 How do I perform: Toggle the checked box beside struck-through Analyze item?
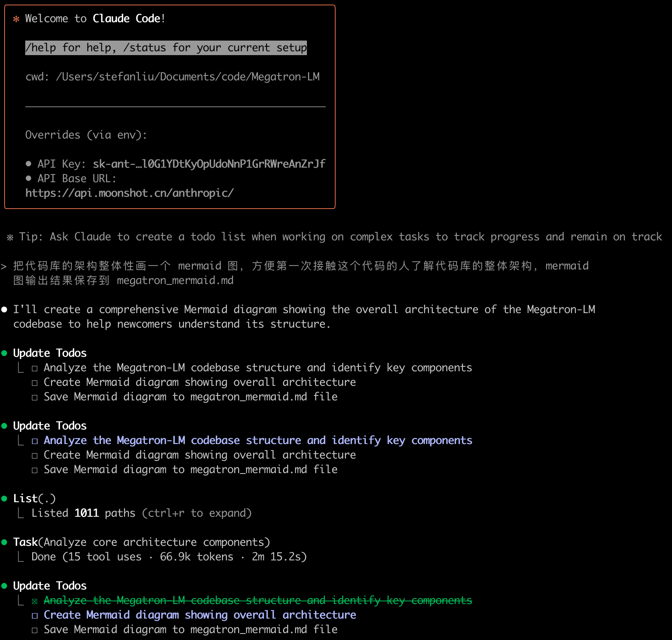click(x=35, y=601)
